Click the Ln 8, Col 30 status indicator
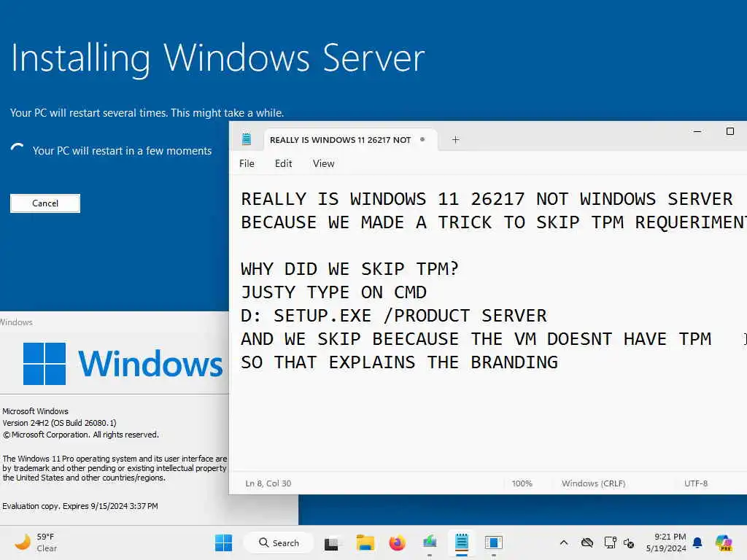747x560 pixels. pos(268,483)
